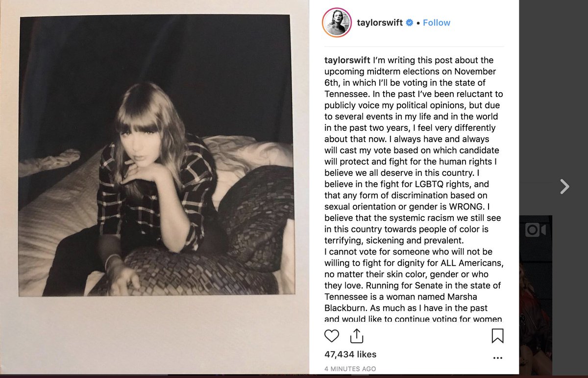This screenshot has width=588, height=378.
Task: Go to next post with right chevron arrow
Action: tap(564, 186)
